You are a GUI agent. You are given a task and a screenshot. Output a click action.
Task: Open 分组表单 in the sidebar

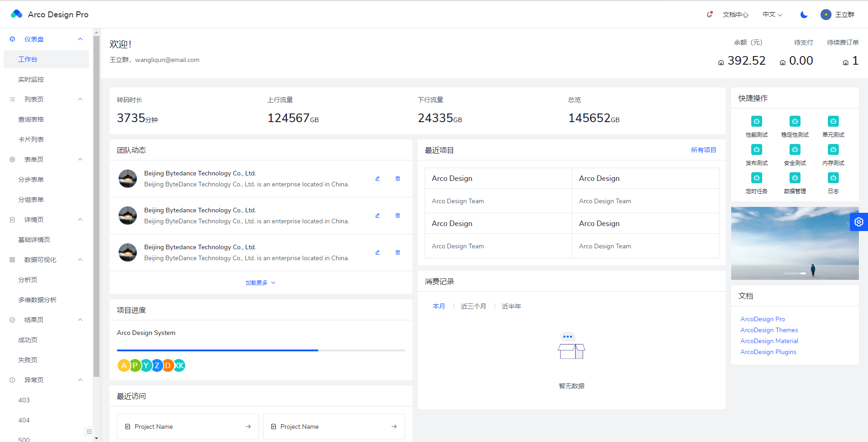pyautogui.click(x=46, y=200)
